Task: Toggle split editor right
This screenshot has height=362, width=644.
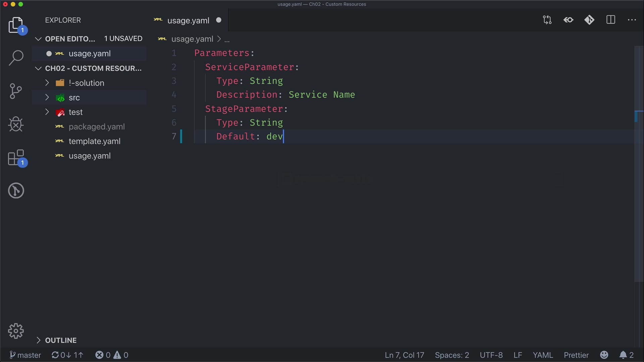Action: [x=611, y=20]
